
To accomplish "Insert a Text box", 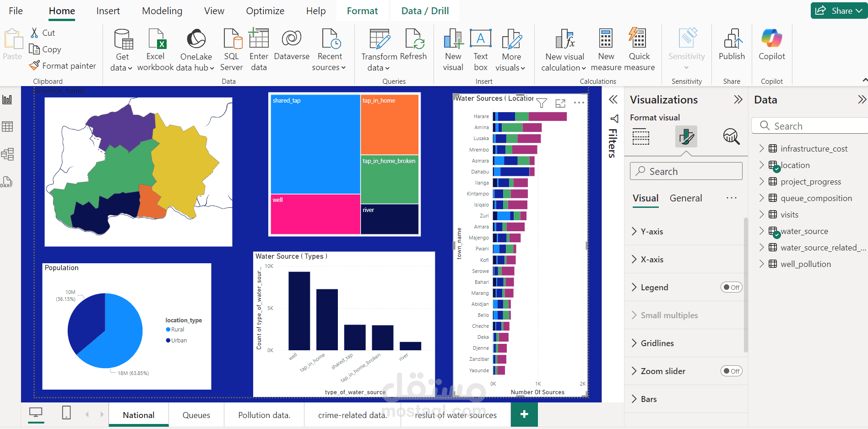I will (481, 50).
